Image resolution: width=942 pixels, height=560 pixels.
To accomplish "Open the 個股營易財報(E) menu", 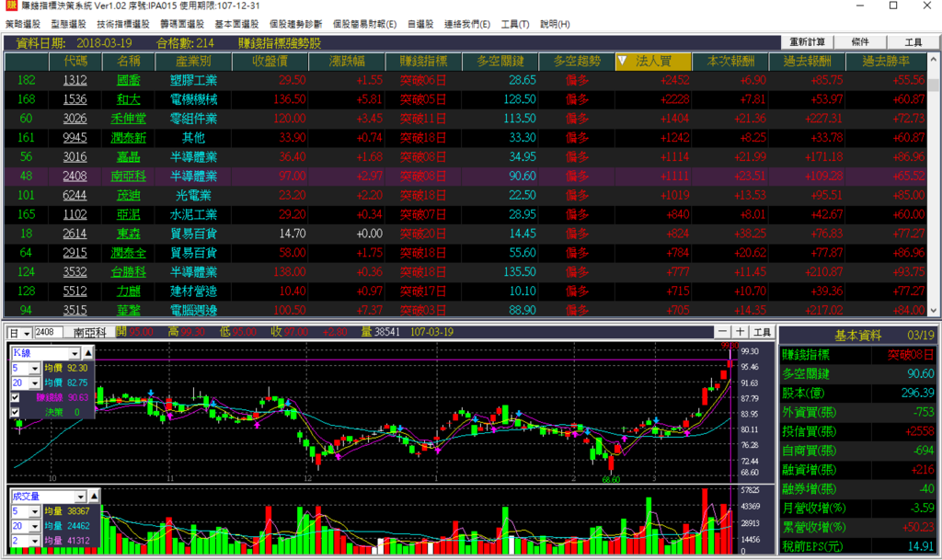I will (x=364, y=24).
